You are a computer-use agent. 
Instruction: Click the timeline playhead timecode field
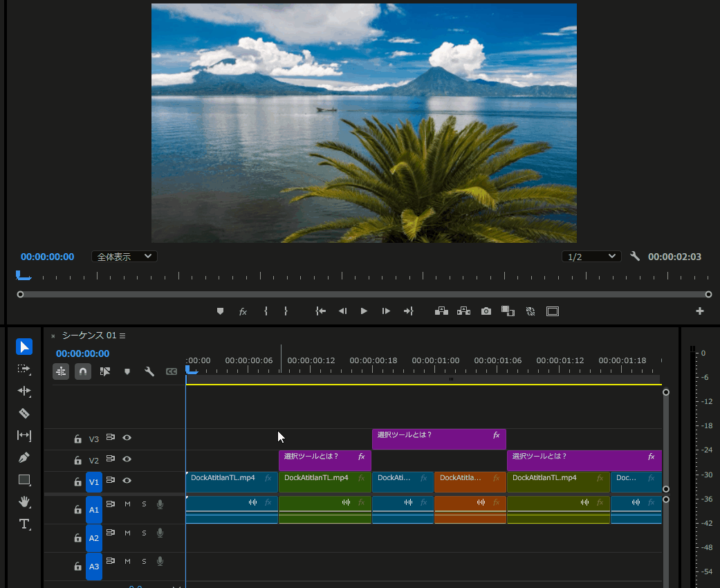click(x=83, y=353)
